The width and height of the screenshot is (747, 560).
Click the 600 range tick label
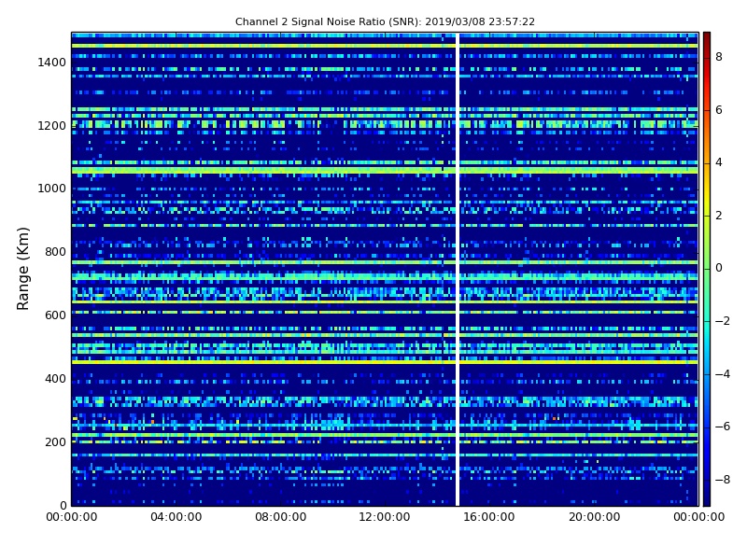(x=55, y=315)
